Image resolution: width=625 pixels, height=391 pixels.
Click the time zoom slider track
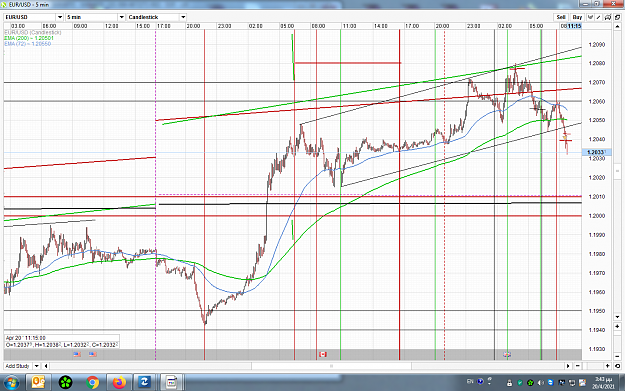(593, 366)
